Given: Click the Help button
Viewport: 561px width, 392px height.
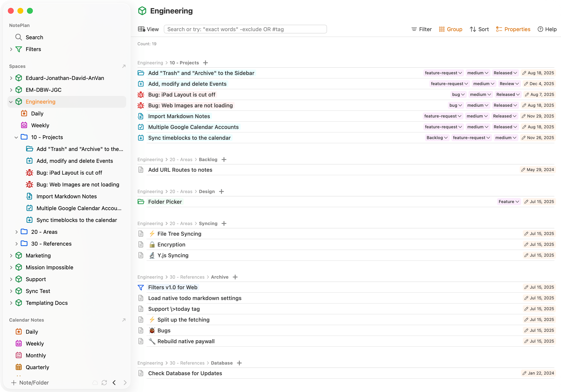Looking at the screenshot, I should [x=547, y=29].
